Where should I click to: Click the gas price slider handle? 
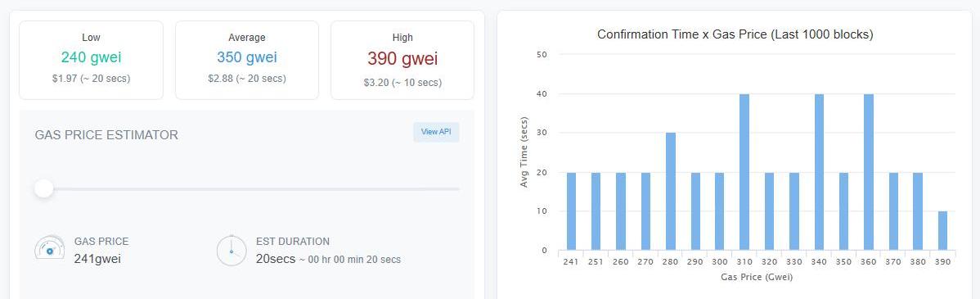43,188
